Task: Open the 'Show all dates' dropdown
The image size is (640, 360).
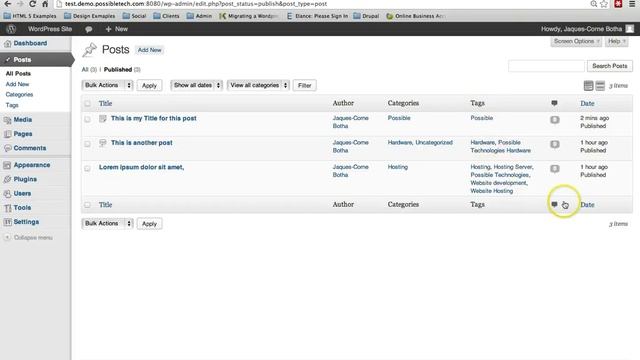Action: (196, 85)
